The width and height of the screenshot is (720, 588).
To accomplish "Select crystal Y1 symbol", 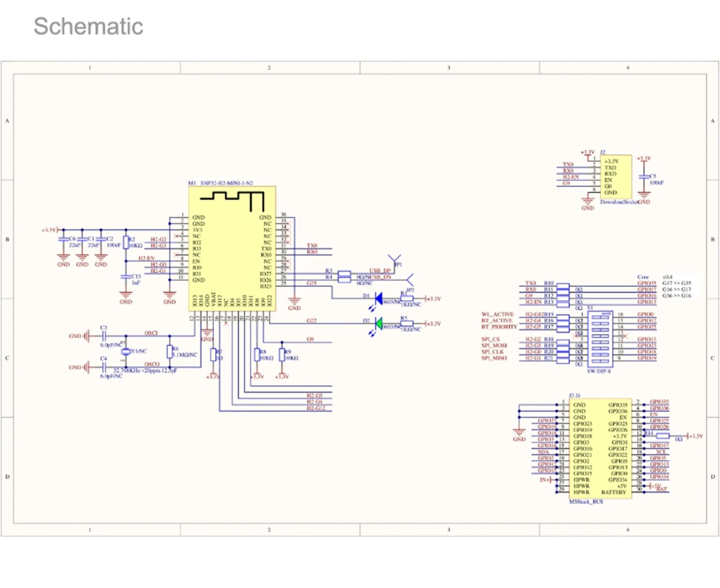I will 125,352.
